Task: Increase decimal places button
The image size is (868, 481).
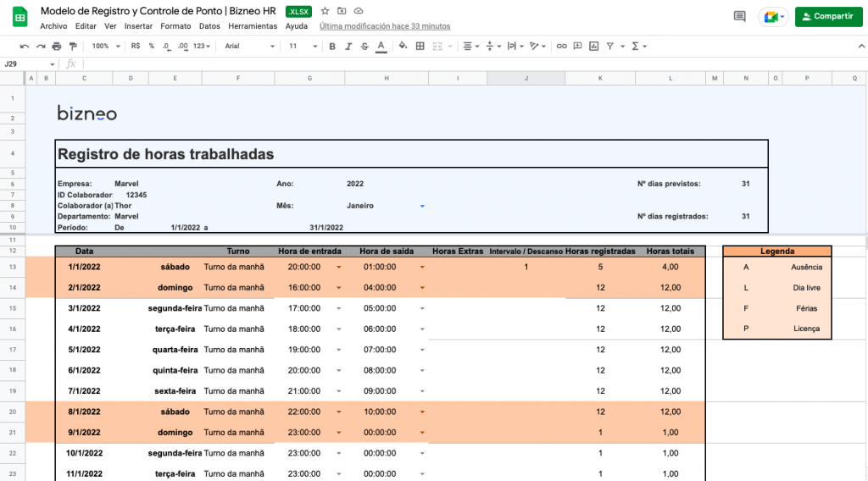Action: [183, 47]
